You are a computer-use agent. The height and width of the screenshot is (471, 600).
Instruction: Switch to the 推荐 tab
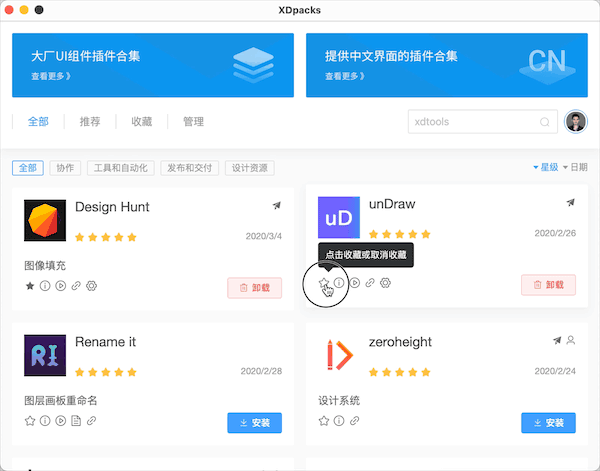(90, 122)
